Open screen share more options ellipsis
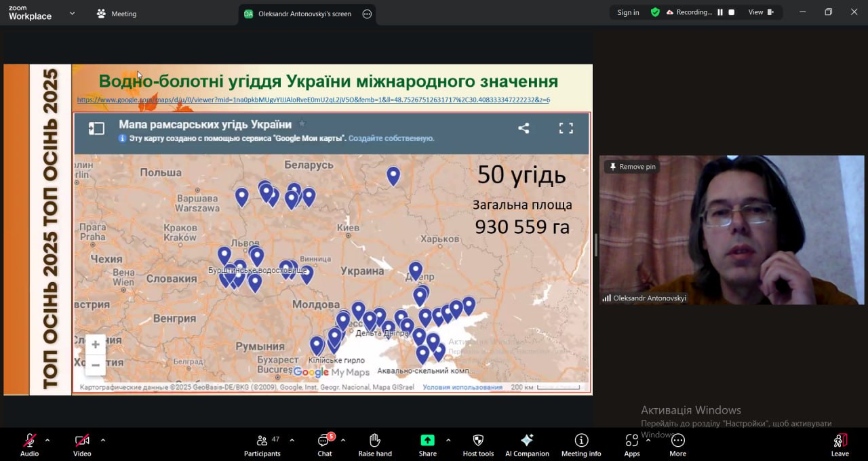 pyautogui.click(x=367, y=14)
